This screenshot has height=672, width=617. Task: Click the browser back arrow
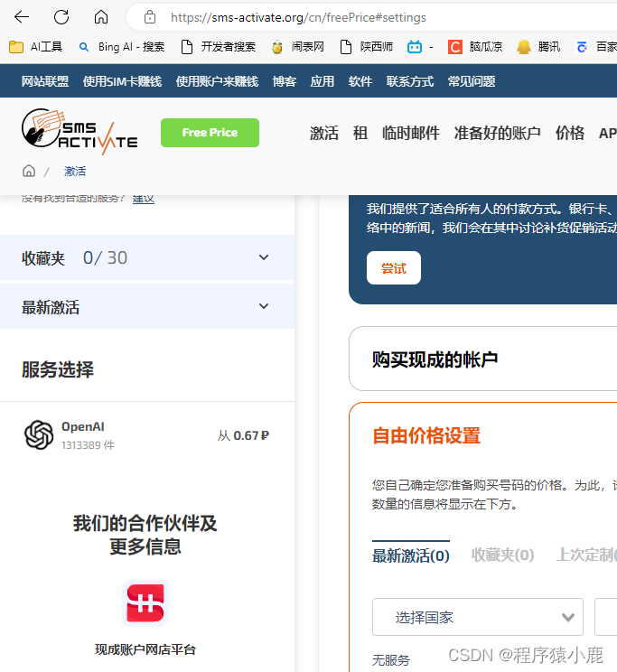coord(22,17)
